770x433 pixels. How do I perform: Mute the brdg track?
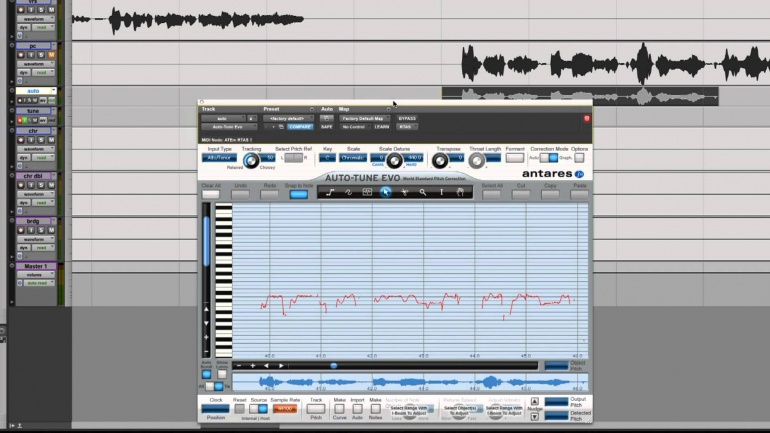click(51, 230)
